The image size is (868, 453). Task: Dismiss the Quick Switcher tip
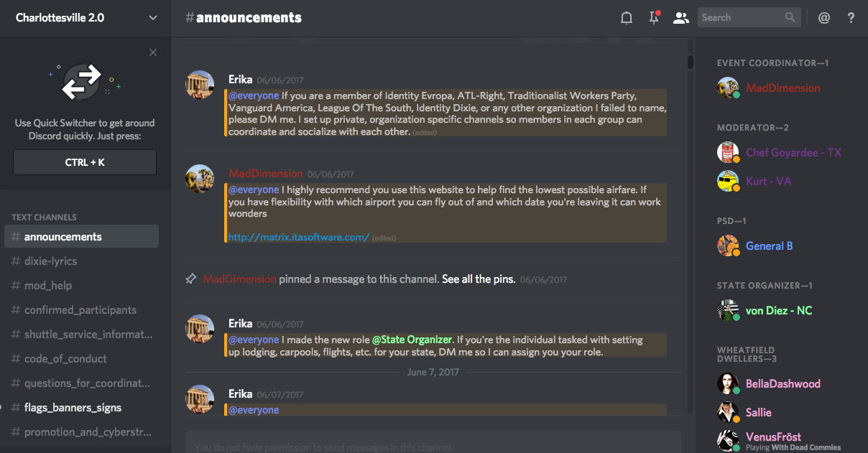(x=153, y=52)
